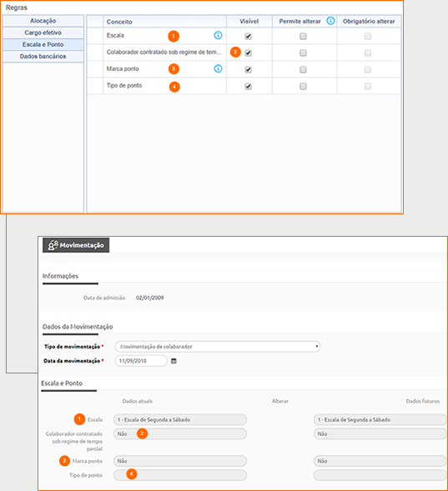
Task: Click the Conceito column header
Action: tap(119, 22)
